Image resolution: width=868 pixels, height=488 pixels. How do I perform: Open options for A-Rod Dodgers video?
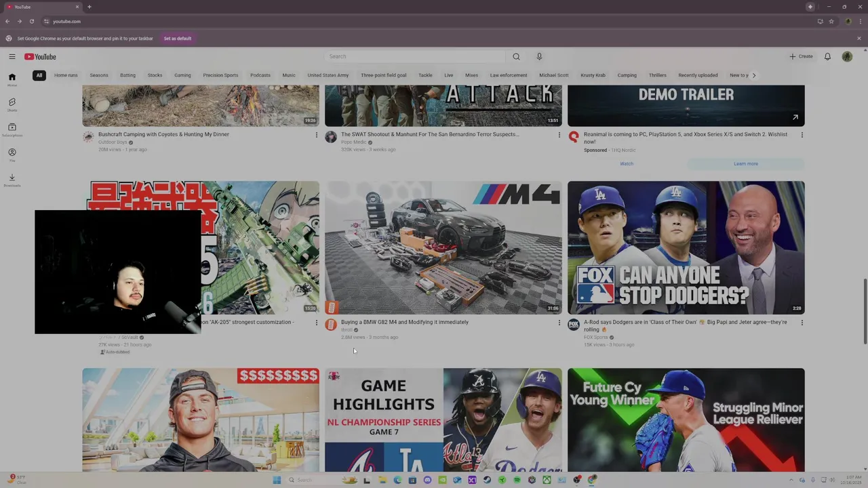click(x=802, y=323)
